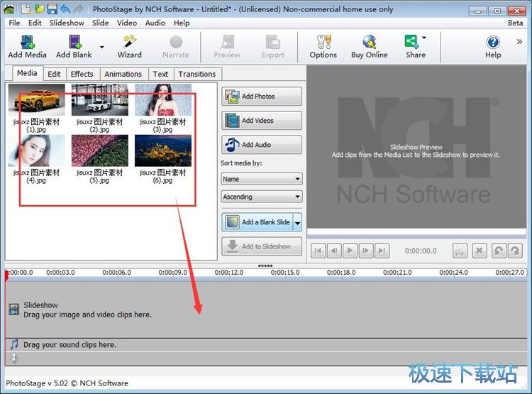Select the yellow car thumbnail (1).jpg
This screenshot has width=532, height=394.
point(37,100)
